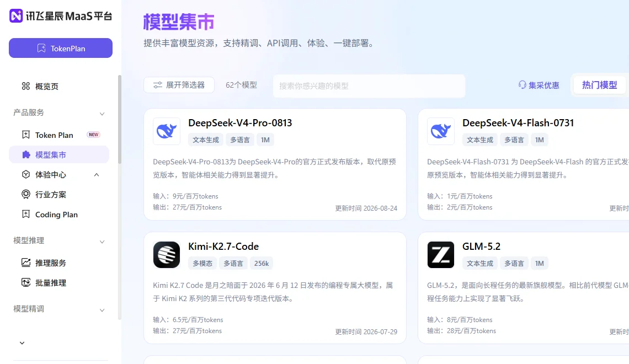Click 更新时间 2026-07-29 text
The height and width of the screenshot is (364, 629).
[366, 331]
